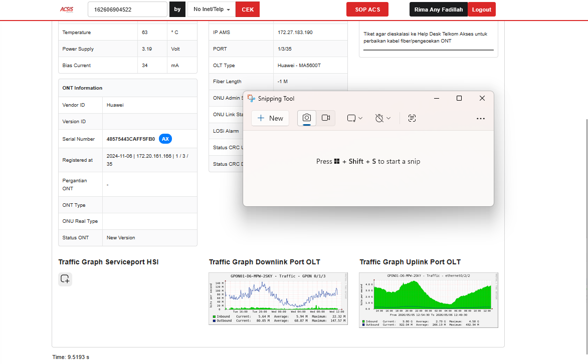
Task: Click the Registered at value text
Action: point(147,160)
